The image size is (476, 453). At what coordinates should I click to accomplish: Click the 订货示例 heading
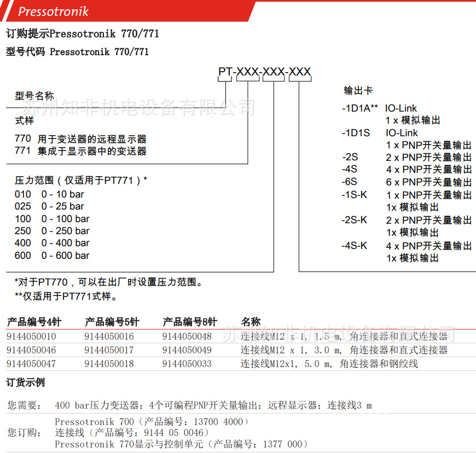click(x=26, y=382)
